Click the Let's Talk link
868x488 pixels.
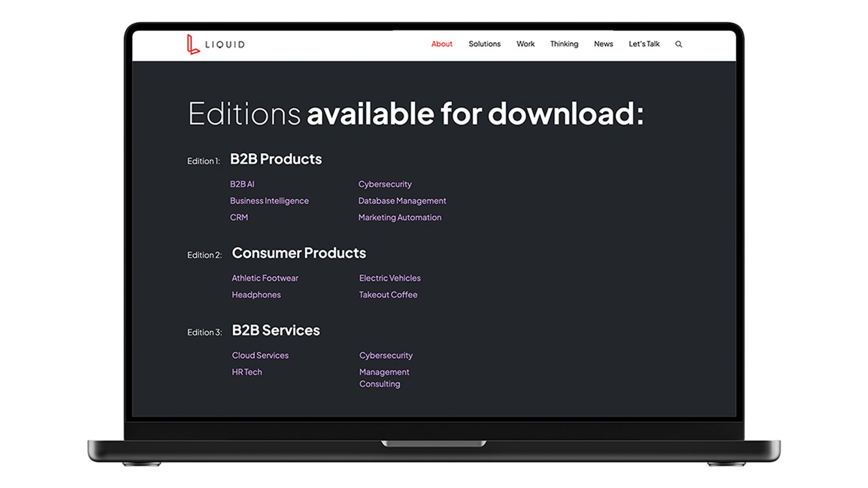(x=644, y=44)
